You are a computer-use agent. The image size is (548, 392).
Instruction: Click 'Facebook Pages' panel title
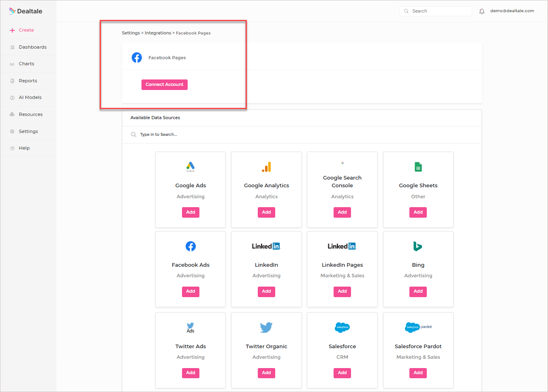[x=167, y=58]
